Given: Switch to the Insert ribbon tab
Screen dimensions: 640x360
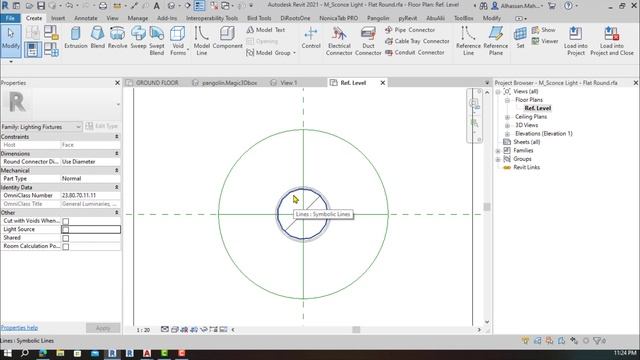Looking at the screenshot, I should (x=58, y=18).
